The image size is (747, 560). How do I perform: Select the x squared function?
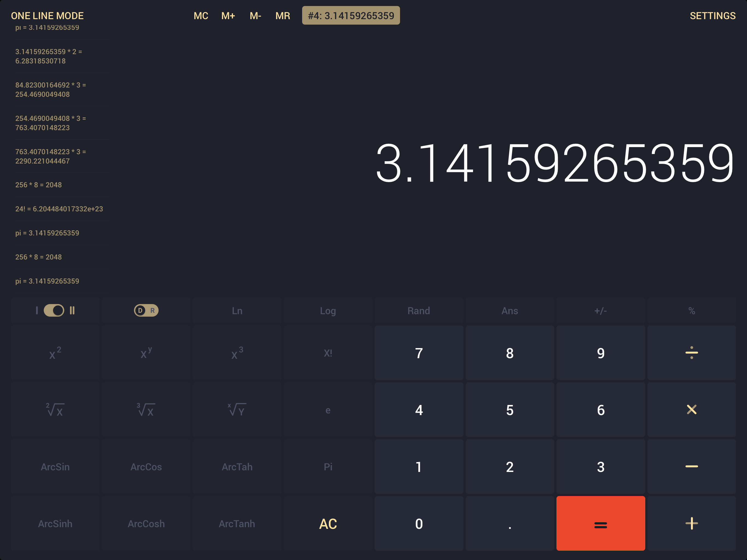pos(55,353)
